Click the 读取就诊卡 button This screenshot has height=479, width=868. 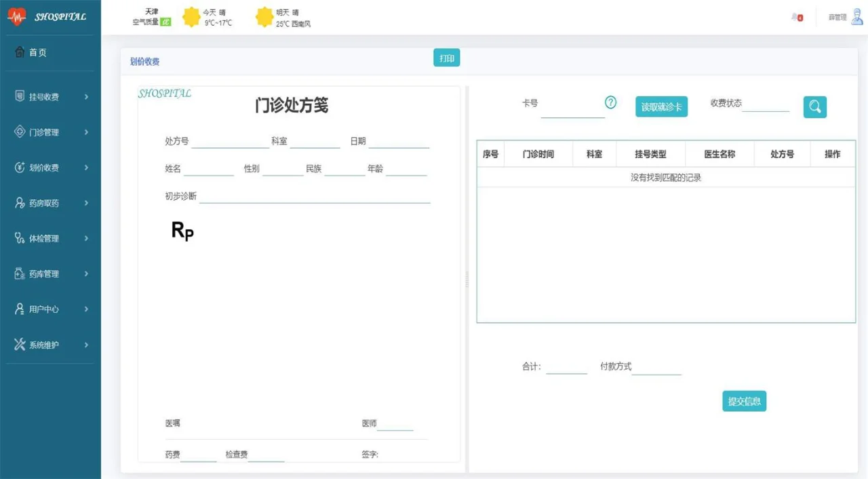(x=661, y=107)
